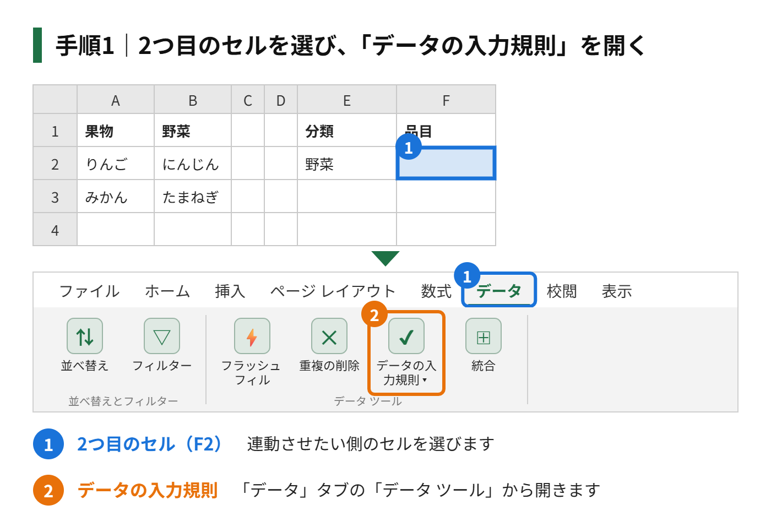Select column C header
This screenshot has height=532, width=771.
[248, 100]
